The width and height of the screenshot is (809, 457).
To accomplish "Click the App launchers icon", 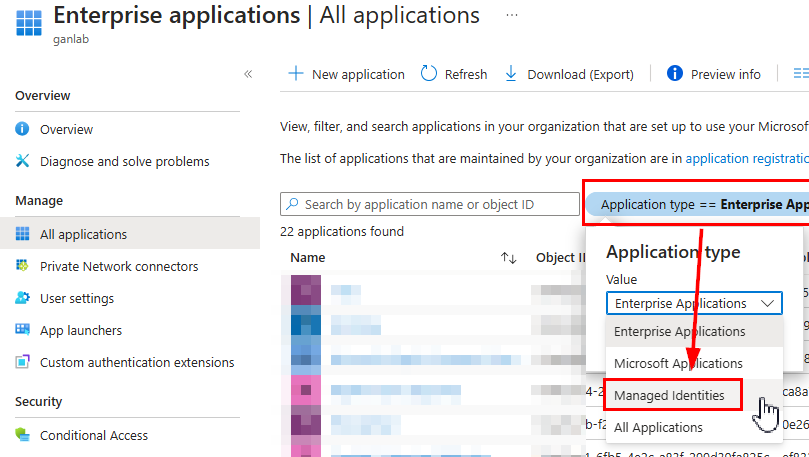I will [22, 330].
